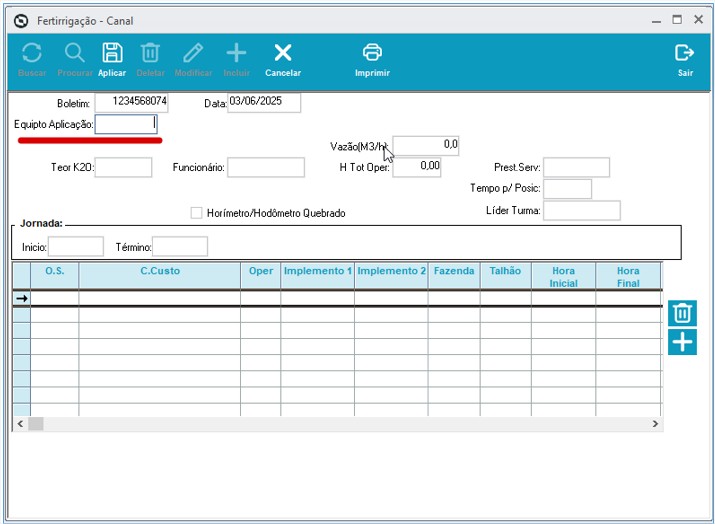Click the Boletim number field

pyautogui.click(x=131, y=102)
